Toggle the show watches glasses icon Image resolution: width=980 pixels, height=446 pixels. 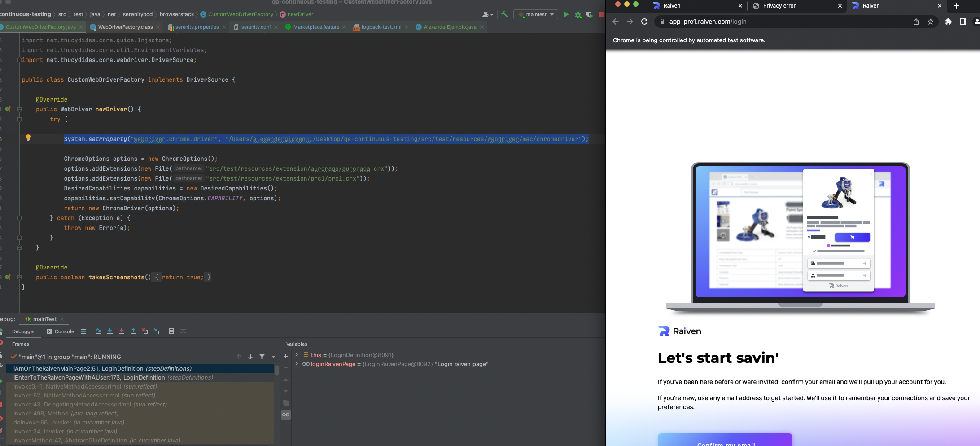point(286,415)
